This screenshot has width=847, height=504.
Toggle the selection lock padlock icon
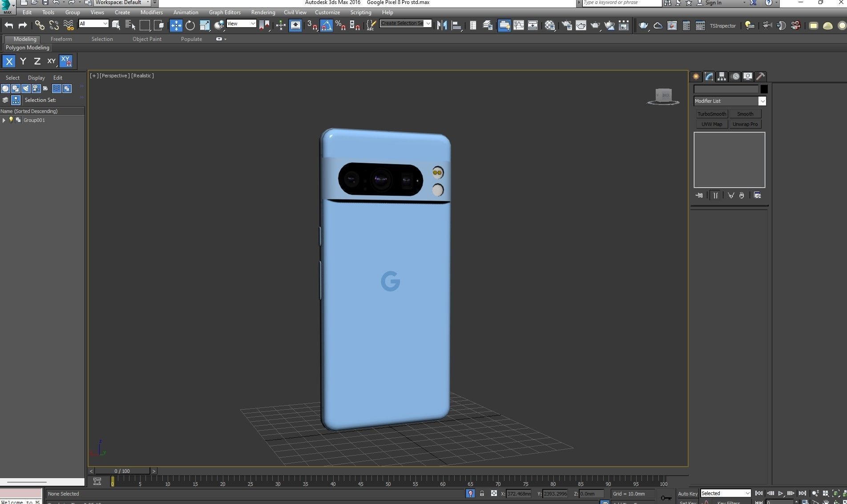pyautogui.click(x=482, y=493)
